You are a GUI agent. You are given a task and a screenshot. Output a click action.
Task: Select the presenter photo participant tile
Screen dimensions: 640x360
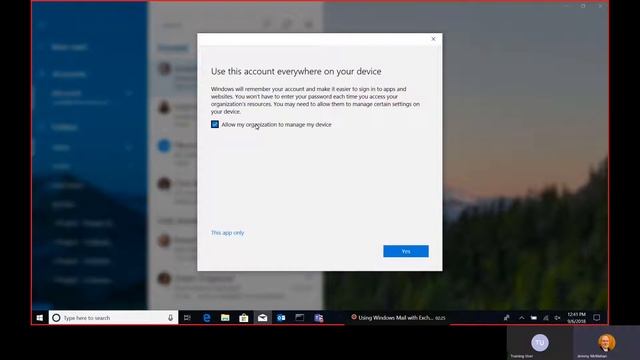click(607, 343)
